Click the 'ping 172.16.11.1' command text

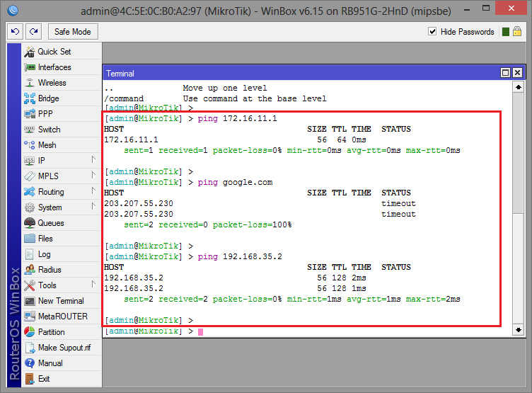pos(238,118)
